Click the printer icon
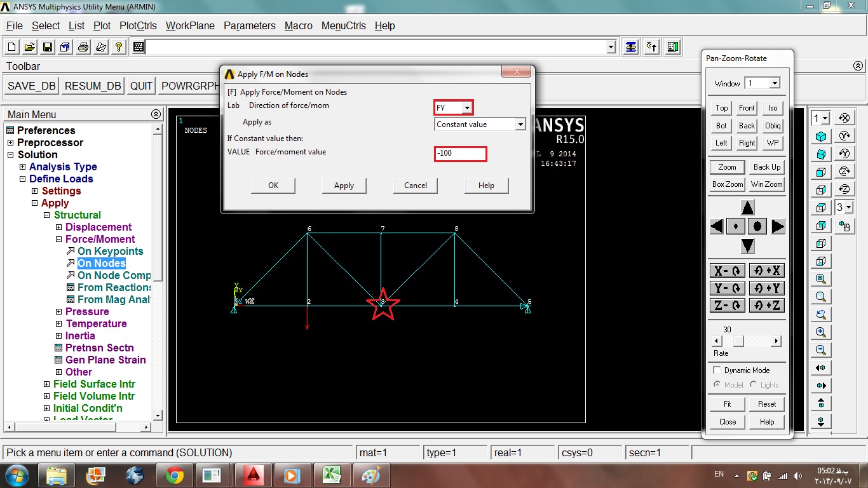 point(83,47)
